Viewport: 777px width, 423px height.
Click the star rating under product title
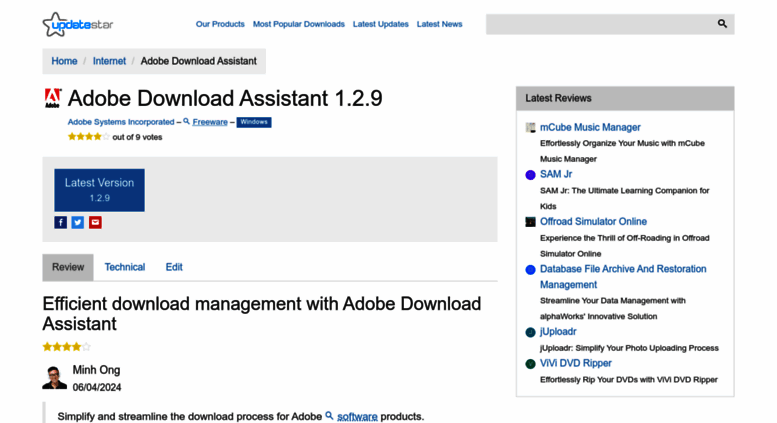[89, 137]
